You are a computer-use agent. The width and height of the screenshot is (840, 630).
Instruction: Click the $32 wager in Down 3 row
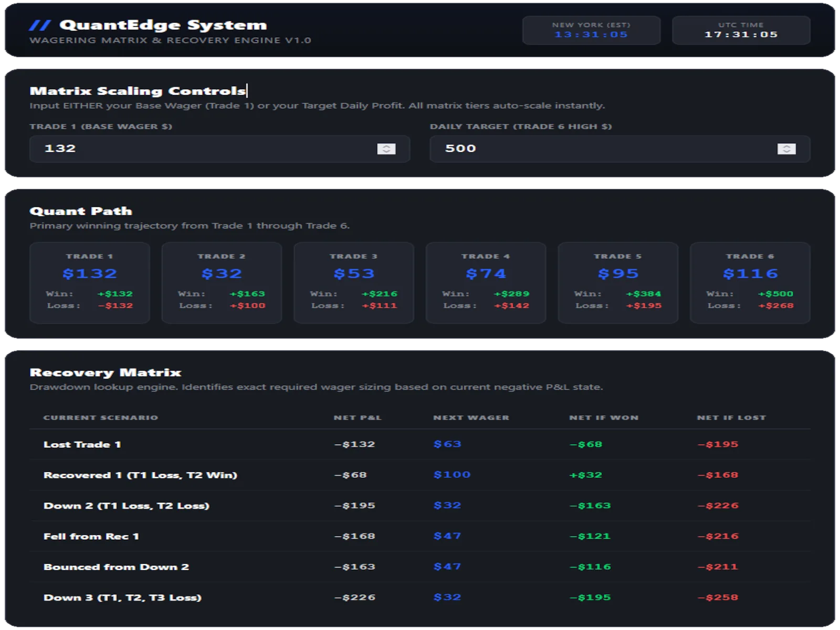pos(447,597)
